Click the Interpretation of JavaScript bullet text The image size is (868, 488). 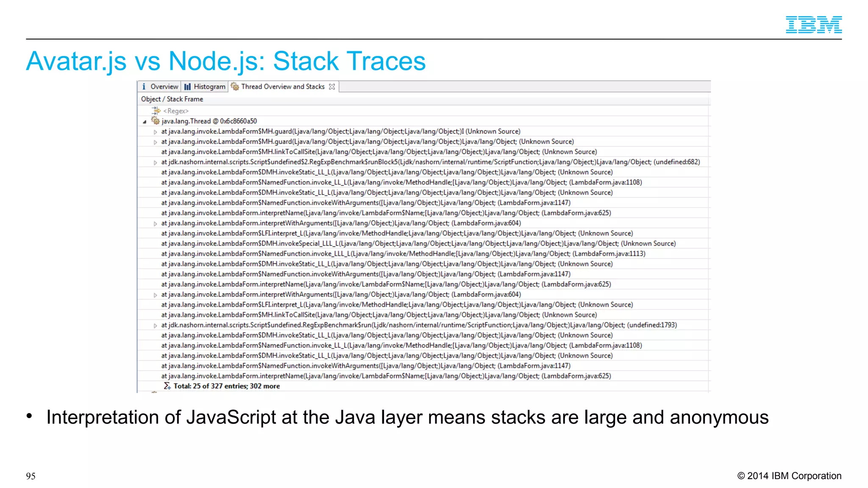[x=407, y=418]
